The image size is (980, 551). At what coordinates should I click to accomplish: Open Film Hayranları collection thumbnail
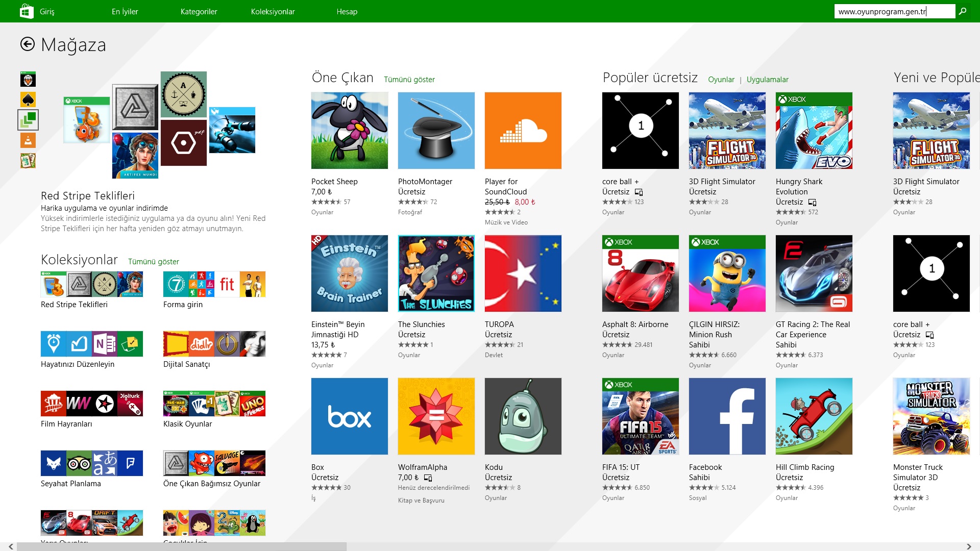pyautogui.click(x=92, y=404)
